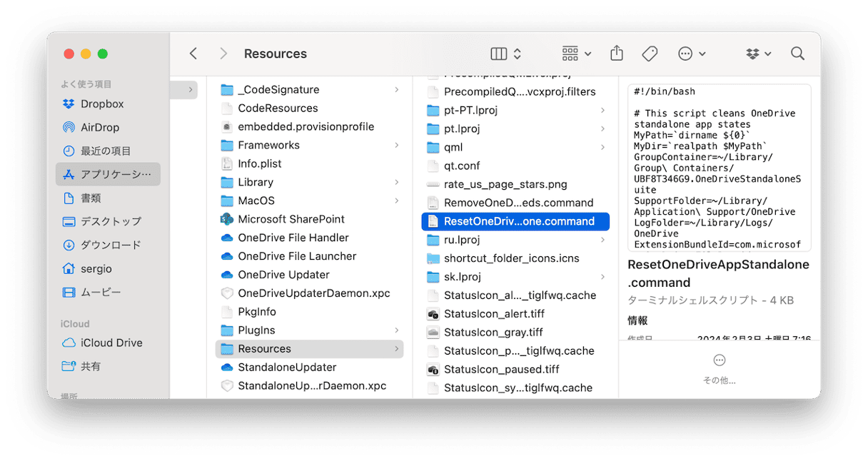Click the Share toolbar icon
The width and height of the screenshot is (868, 461).
(x=617, y=54)
